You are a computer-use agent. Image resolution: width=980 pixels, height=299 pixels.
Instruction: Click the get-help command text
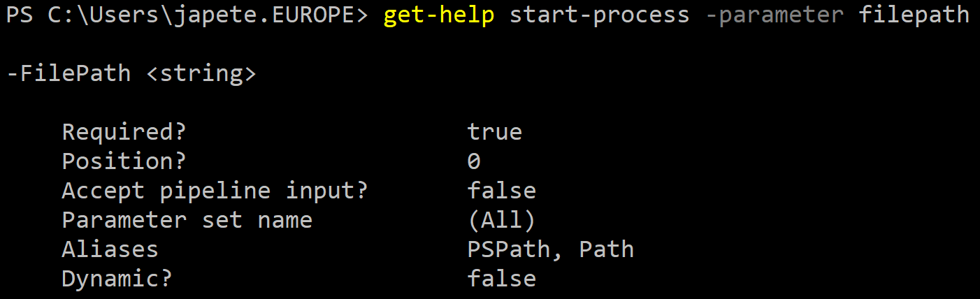(x=439, y=15)
